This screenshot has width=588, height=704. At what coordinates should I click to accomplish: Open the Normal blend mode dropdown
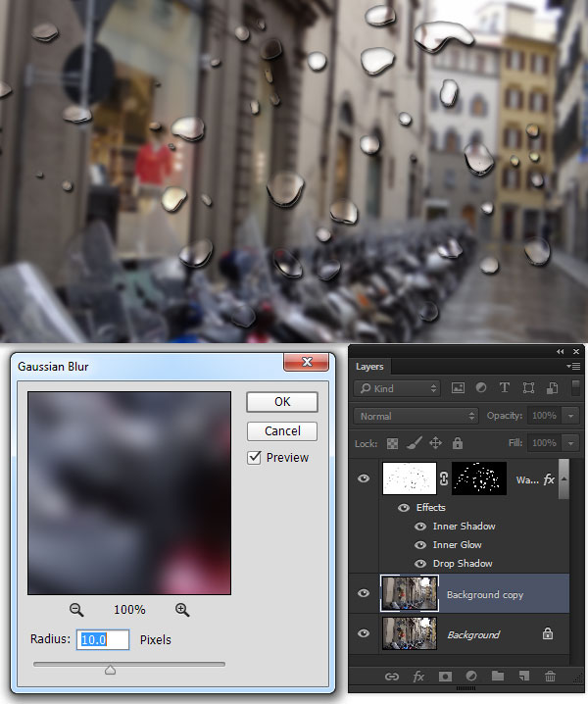coord(416,416)
